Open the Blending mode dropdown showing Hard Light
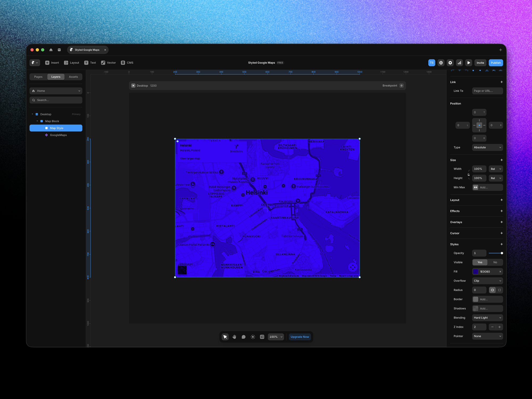Viewport: 532px width, 399px height. pos(487,318)
